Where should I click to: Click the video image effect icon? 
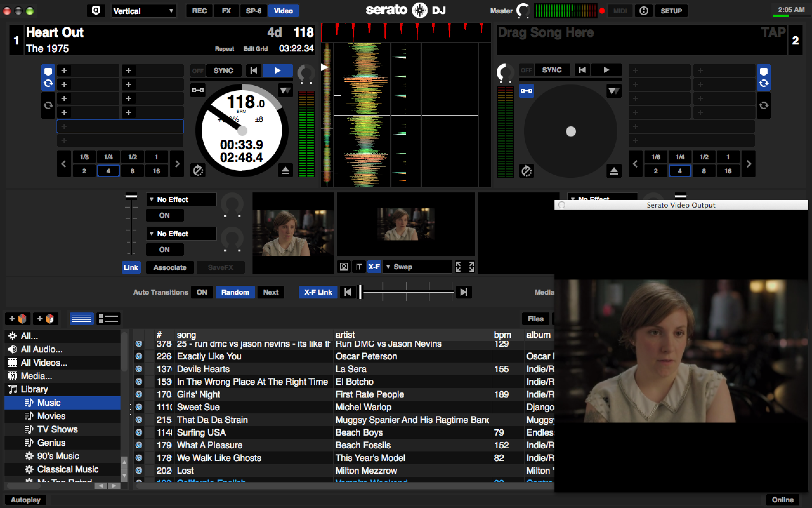point(344,267)
